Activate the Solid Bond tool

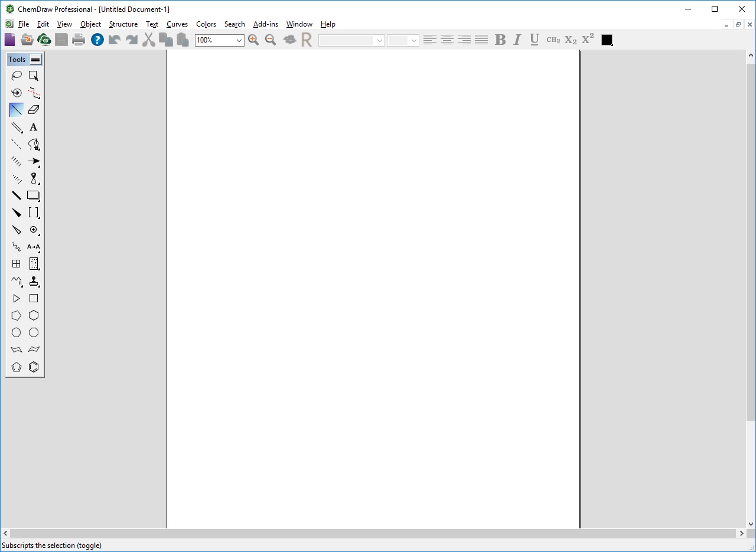click(17, 110)
